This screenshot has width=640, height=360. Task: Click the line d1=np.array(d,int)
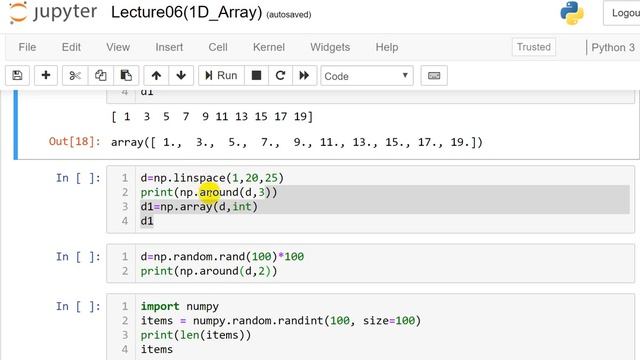point(199,207)
